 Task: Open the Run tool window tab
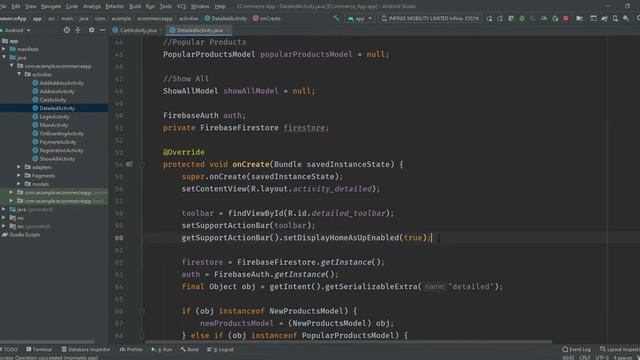[162, 349]
